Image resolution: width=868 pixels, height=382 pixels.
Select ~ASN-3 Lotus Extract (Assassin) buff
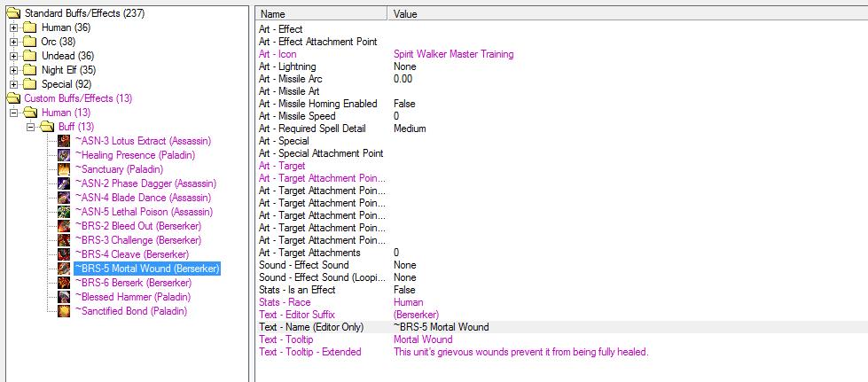click(x=143, y=141)
